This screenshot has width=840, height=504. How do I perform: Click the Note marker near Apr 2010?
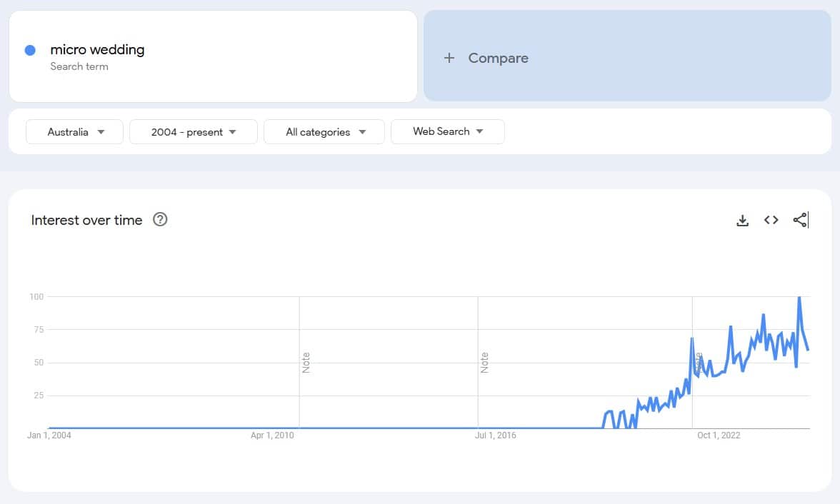pos(307,361)
